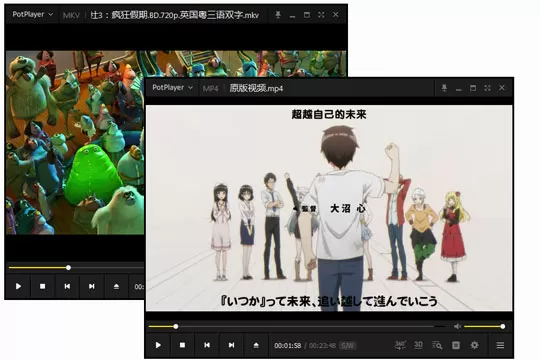The width and height of the screenshot is (540, 360).
Task: Toggle fullscreen in the back MKV window
Action: click(x=321, y=15)
